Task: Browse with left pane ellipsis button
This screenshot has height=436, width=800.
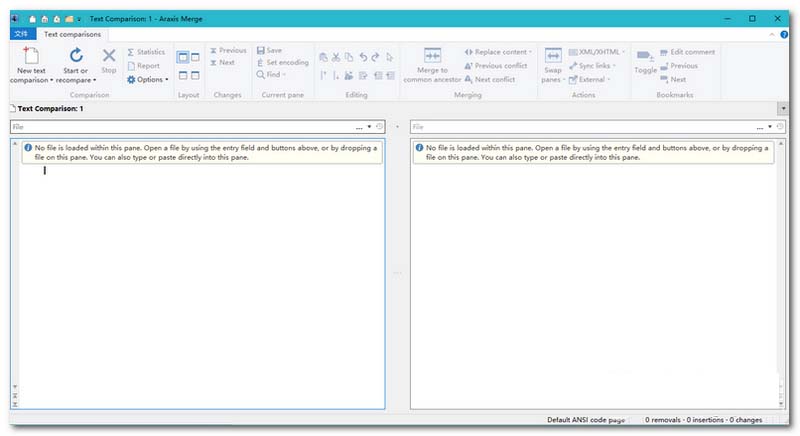Action: (359, 127)
